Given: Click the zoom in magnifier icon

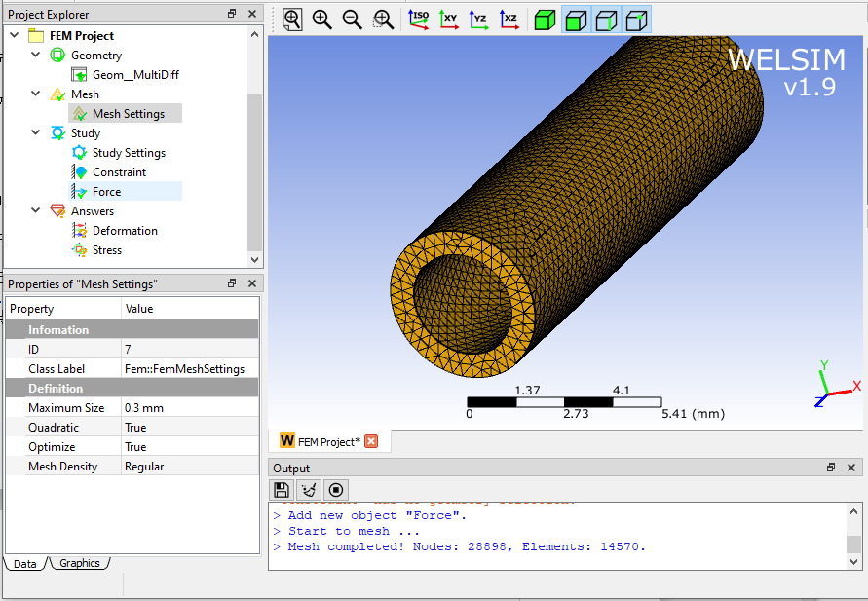Looking at the screenshot, I should [322, 19].
